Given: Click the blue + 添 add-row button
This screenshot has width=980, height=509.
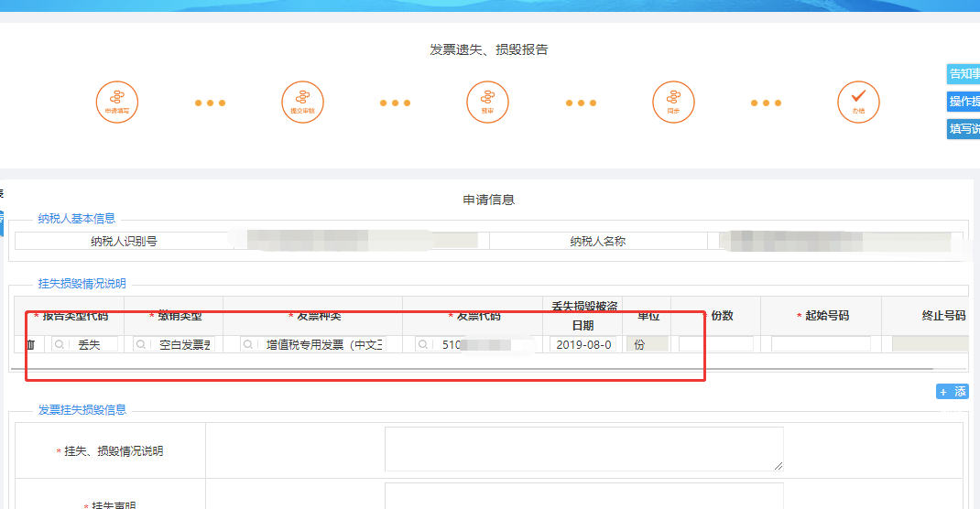Looking at the screenshot, I should [x=952, y=392].
